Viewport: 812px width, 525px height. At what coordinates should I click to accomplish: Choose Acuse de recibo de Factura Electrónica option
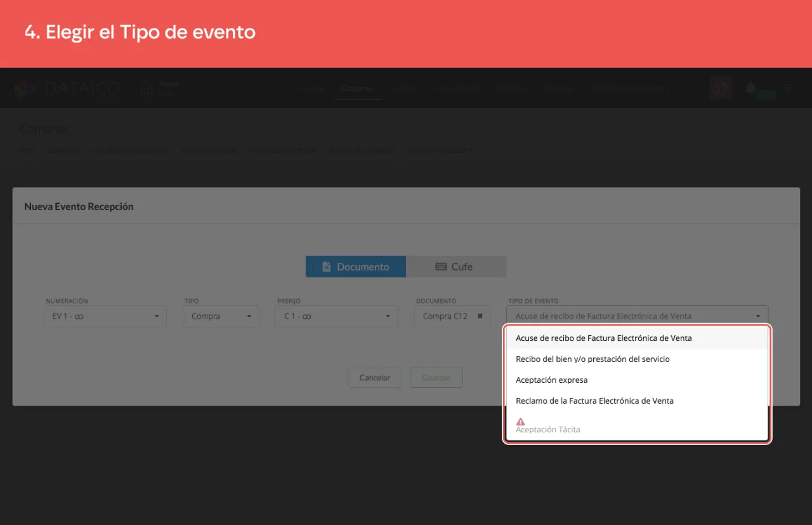point(637,338)
